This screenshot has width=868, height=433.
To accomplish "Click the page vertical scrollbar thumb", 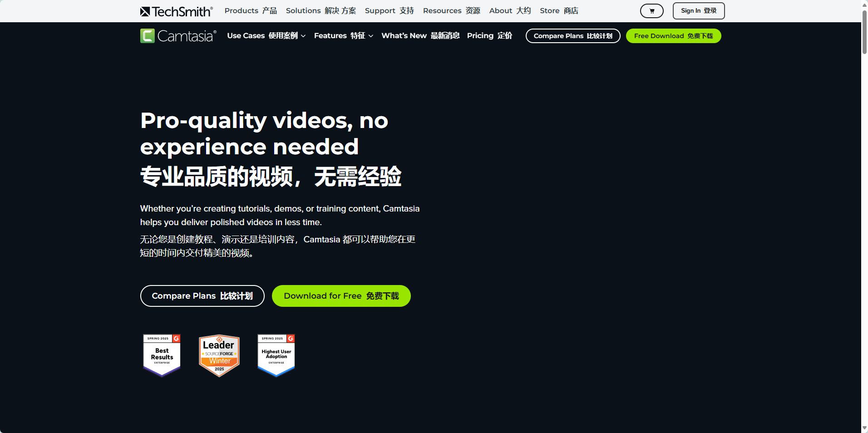I will pos(864,32).
